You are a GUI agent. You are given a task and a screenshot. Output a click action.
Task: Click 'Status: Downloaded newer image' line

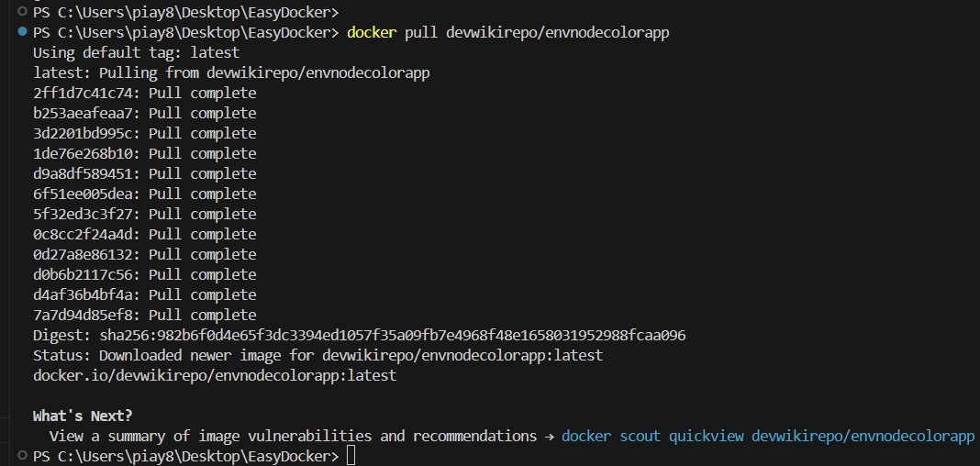coord(318,355)
